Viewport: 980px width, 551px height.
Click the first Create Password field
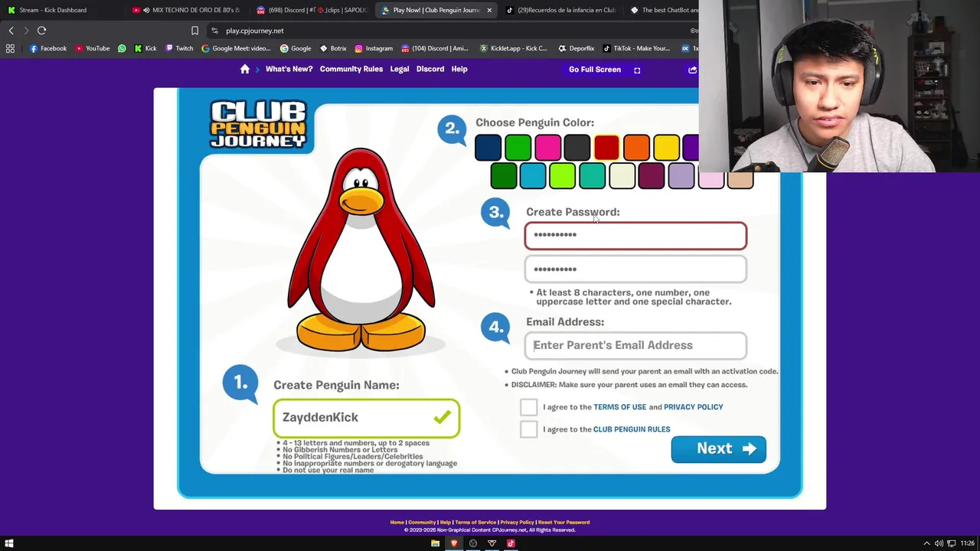pyautogui.click(x=635, y=236)
